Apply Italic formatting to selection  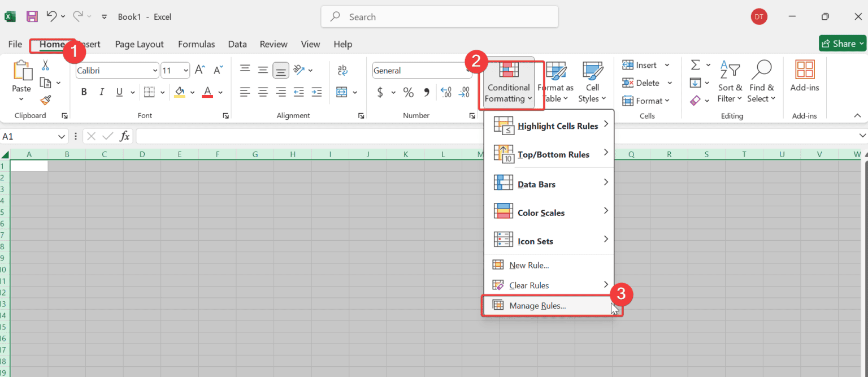pyautogui.click(x=102, y=92)
